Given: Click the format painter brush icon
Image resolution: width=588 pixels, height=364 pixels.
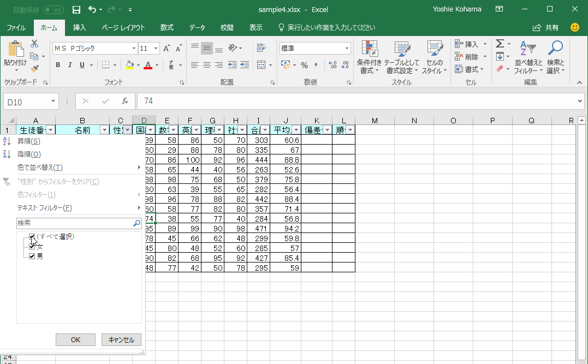Looking at the screenshot, I should pyautogui.click(x=35, y=68).
